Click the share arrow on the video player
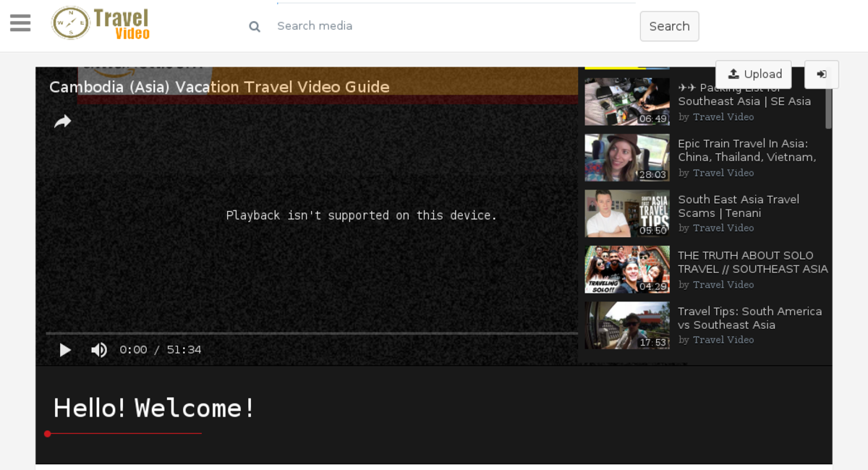Viewport: 868px width, 470px height. [x=62, y=121]
